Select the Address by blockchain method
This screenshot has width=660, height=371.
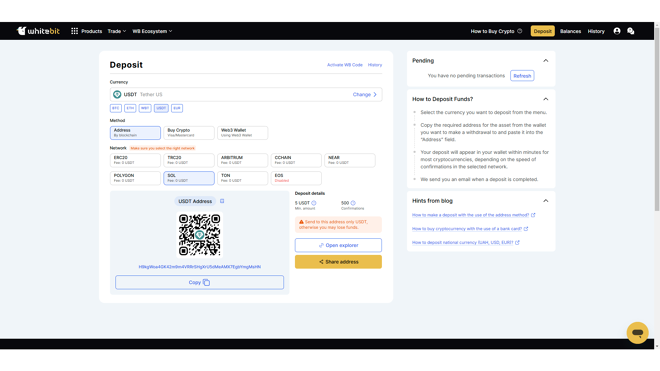point(135,133)
